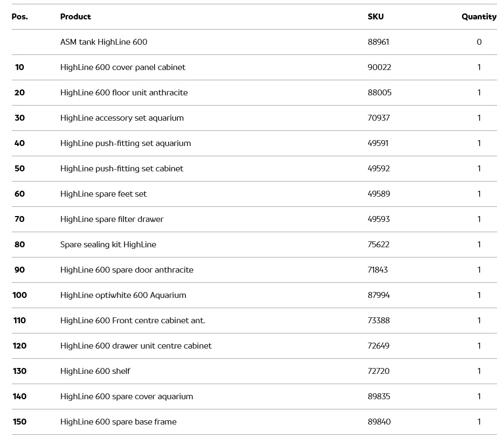Click the Pos. column header
The height and width of the screenshot is (438, 504).
tap(20, 17)
